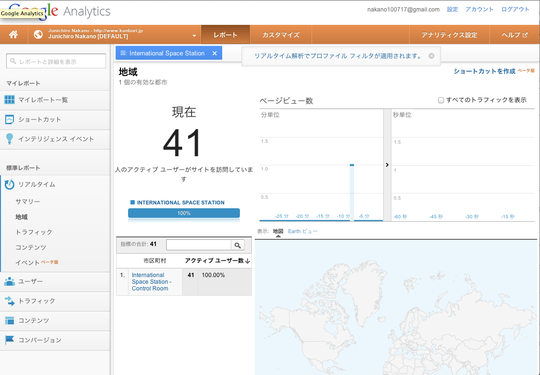Image resolution: width=540 pixels, height=375 pixels.
Task: Switch to the カスタマイズ tab
Action: (x=281, y=35)
